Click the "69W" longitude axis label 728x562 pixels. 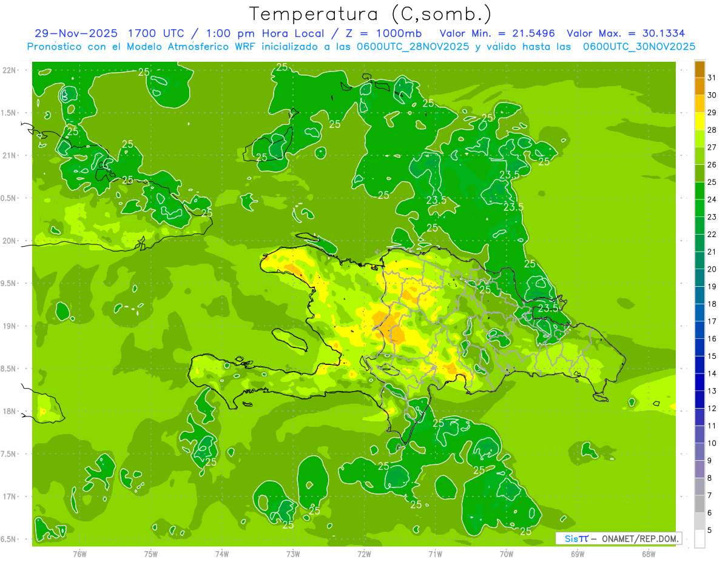[578, 554]
